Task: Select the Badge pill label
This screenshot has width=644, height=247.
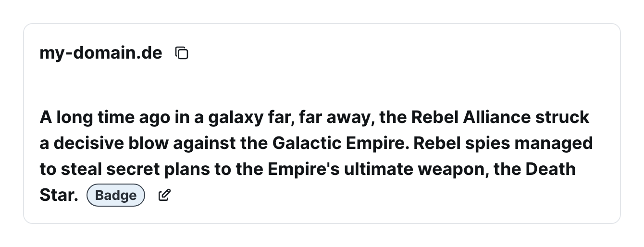Action: [x=116, y=195]
